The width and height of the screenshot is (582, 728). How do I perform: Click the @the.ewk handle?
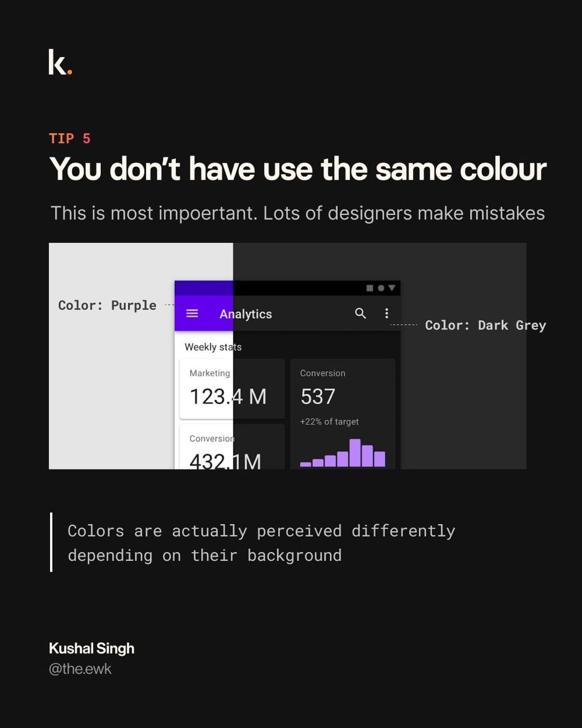point(80,669)
